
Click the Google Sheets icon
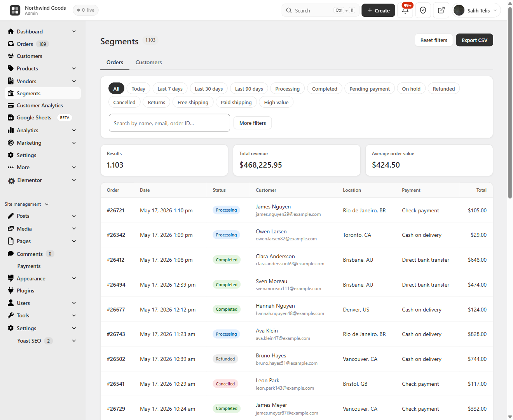point(11,117)
